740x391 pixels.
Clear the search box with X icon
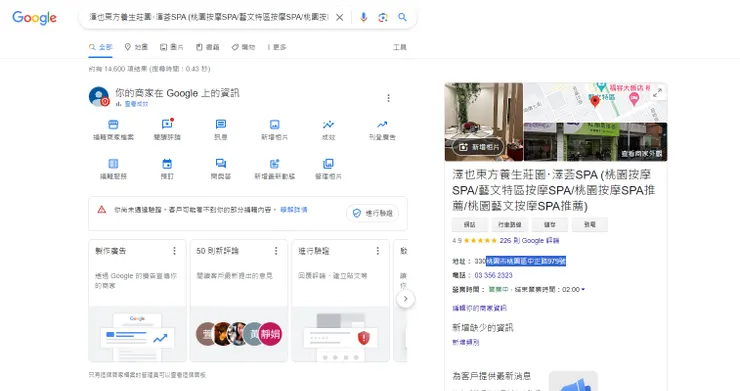click(339, 17)
